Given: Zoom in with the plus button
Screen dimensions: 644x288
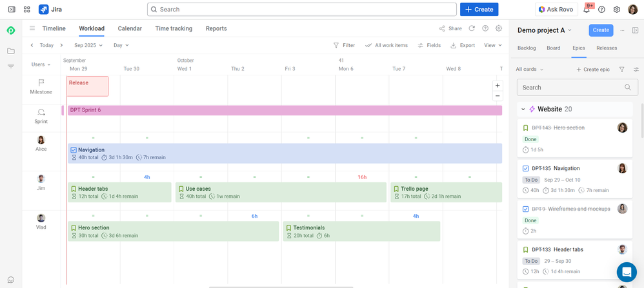Looking at the screenshot, I should click(498, 86).
